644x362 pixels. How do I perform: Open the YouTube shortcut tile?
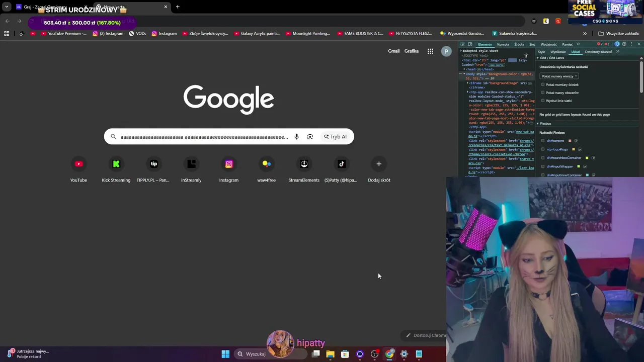78,170
